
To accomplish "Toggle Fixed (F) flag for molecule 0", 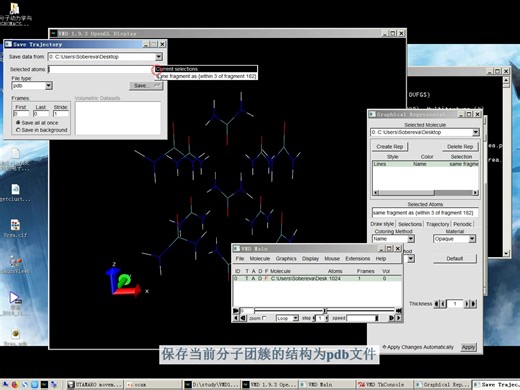I will [266, 278].
